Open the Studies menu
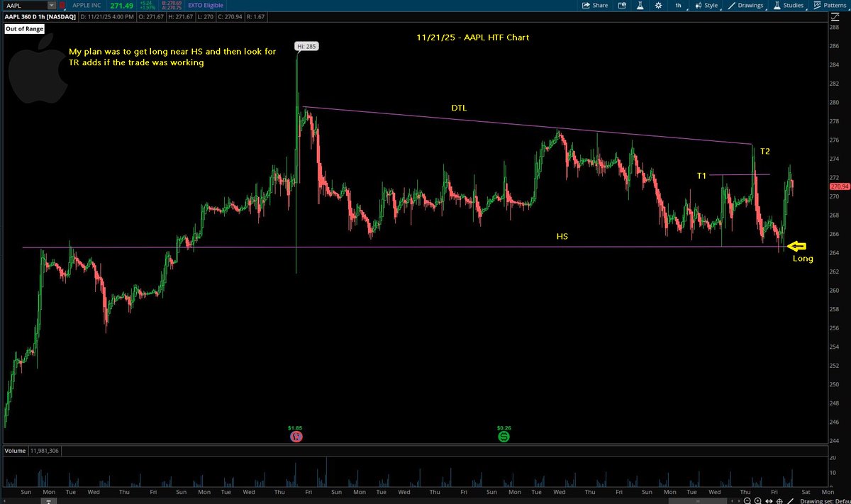The width and height of the screenshot is (851, 504). pyautogui.click(x=789, y=5)
